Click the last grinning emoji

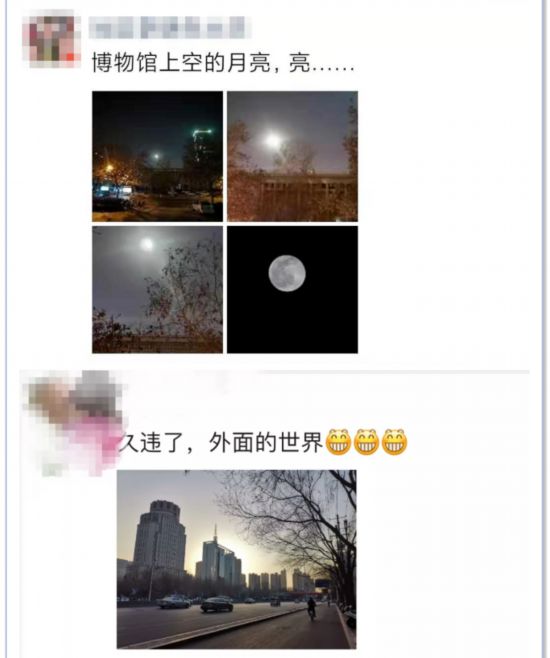point(394,442)
